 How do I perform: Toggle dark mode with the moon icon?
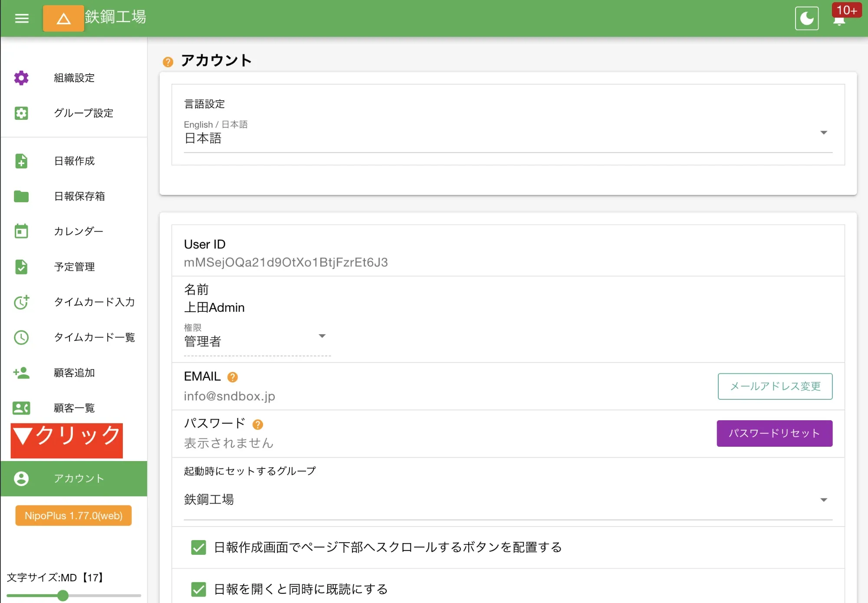pyautogui.click(x=807, y=18)
